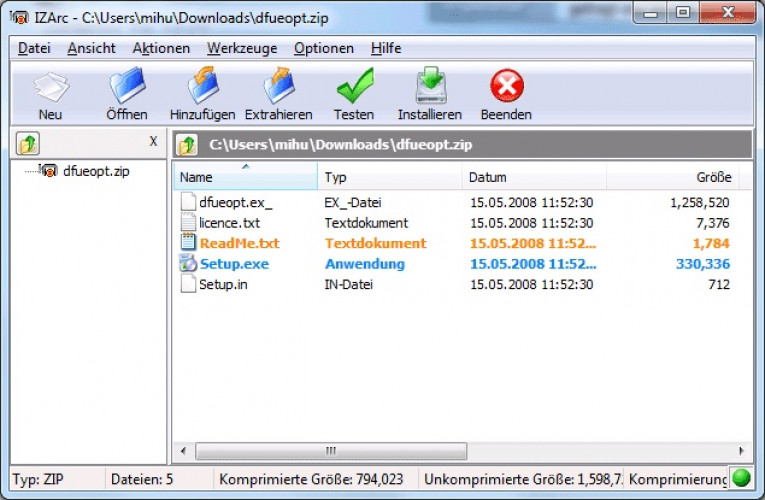
Task: Select the dfueopt.ex_ file name
Action: coord(236,202)
